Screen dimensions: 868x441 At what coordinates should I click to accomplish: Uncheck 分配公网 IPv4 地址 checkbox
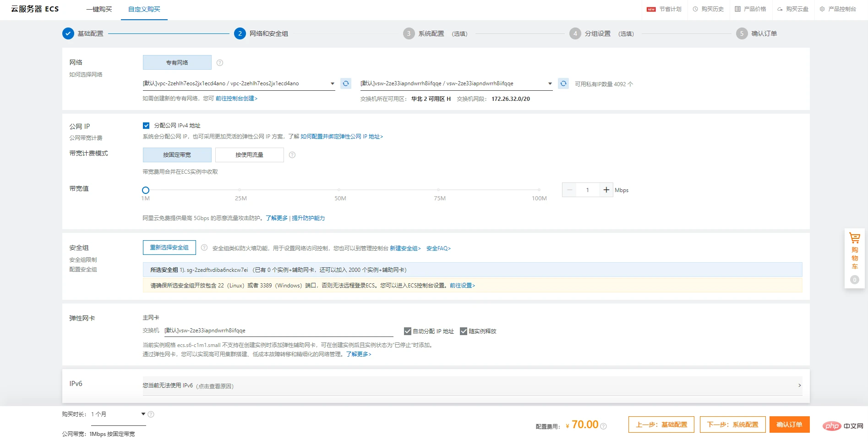click(x=146, y=126)
